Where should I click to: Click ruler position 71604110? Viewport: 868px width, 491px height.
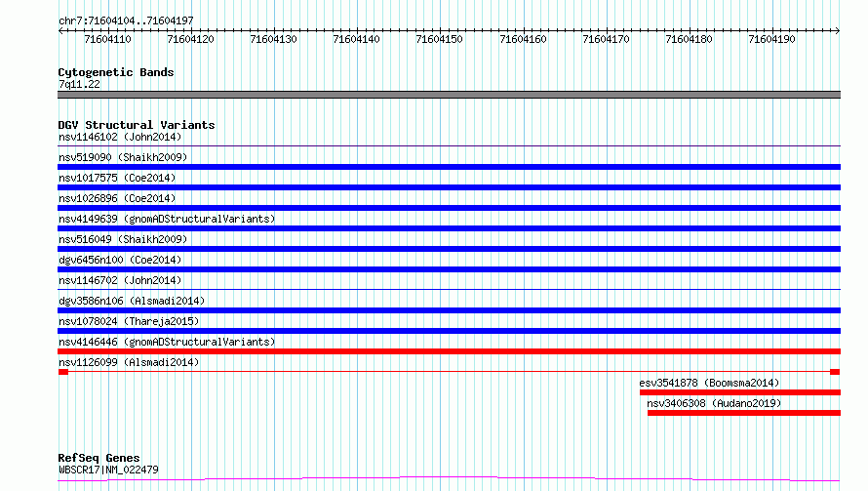pyautogui.click(x=107, y=39)
